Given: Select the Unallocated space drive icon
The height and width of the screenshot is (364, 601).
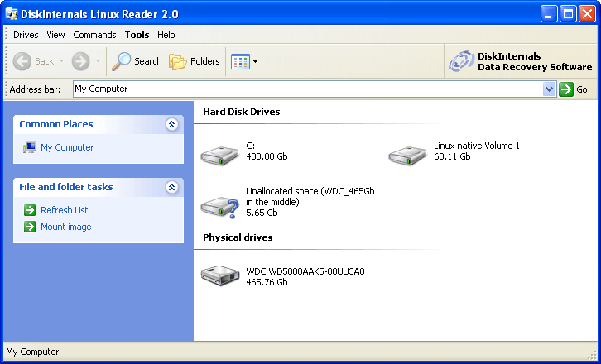Looking at the screenshot, I should tap(220, 208).
